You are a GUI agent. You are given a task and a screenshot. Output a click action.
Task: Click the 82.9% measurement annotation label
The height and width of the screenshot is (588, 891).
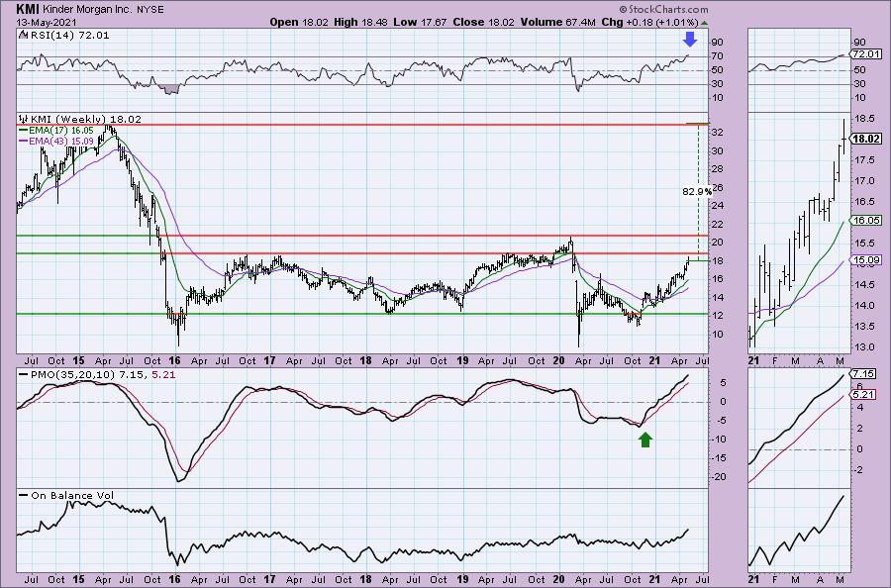697,192
